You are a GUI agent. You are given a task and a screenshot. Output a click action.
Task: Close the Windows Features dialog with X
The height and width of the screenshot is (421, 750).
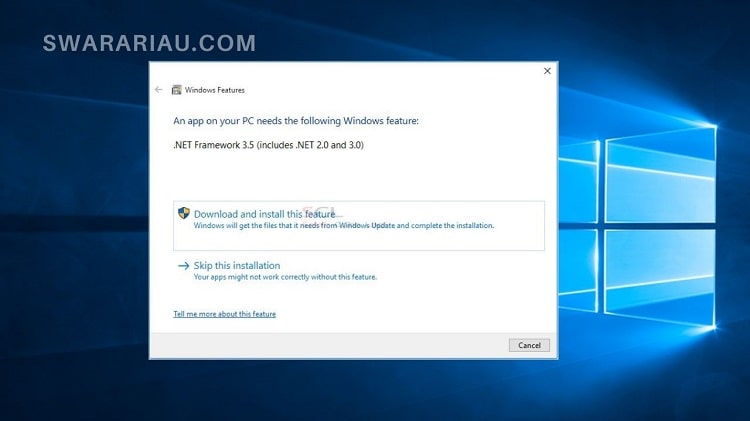(547, 71)
